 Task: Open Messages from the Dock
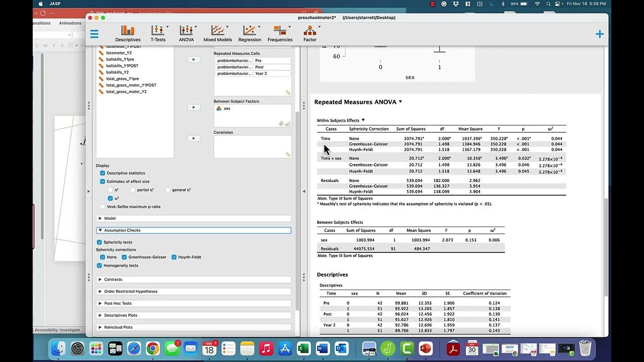(x=172, y=348)
